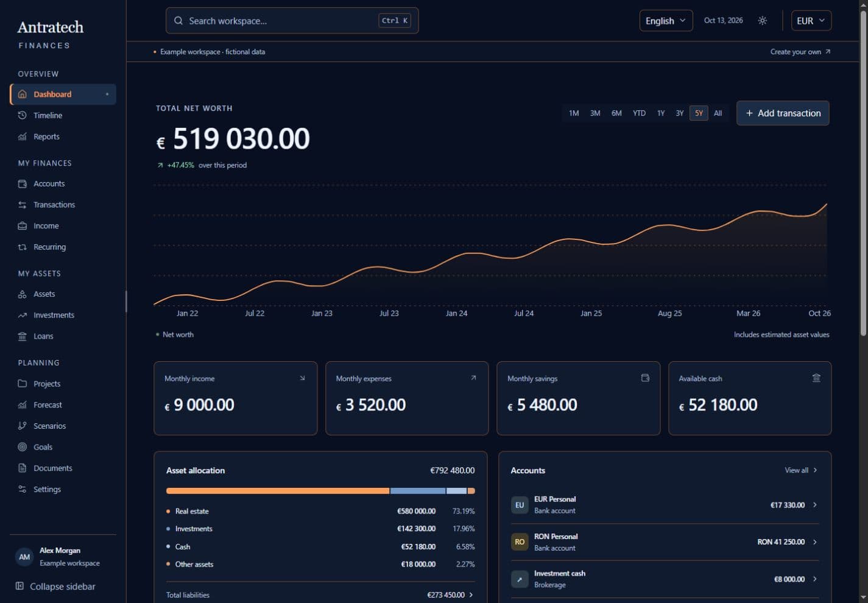This screenshot has width=868, height=603.
Task: Toggle the light/dark theme sun icon
Action: click(x=762, y=21)
